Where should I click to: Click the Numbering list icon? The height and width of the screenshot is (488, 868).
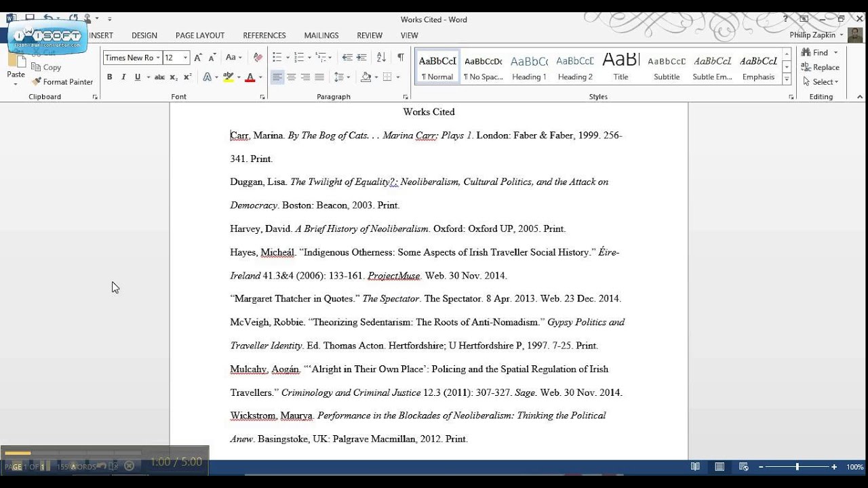pos(299,58)
